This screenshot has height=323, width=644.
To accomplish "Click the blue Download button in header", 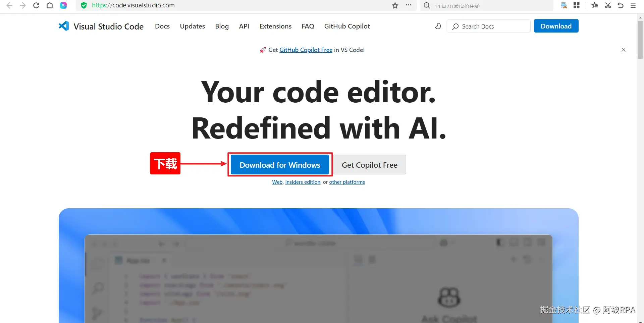I will pos(556,26).
